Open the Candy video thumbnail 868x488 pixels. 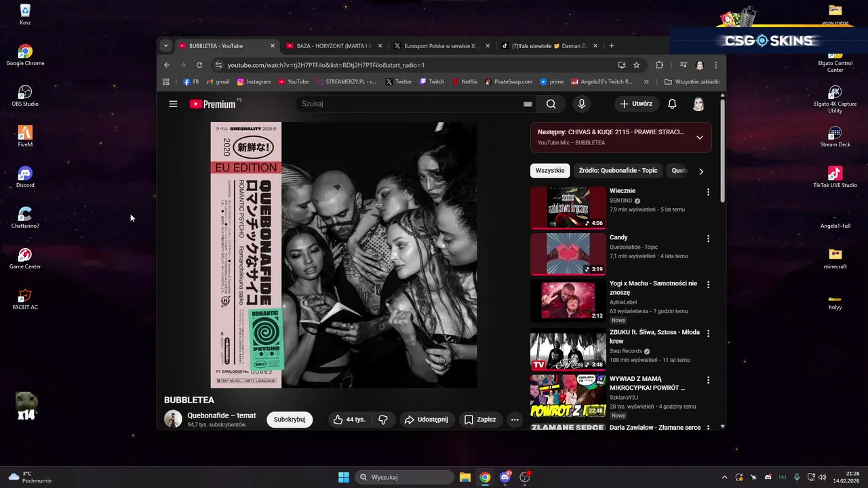(x=568, y=254)
